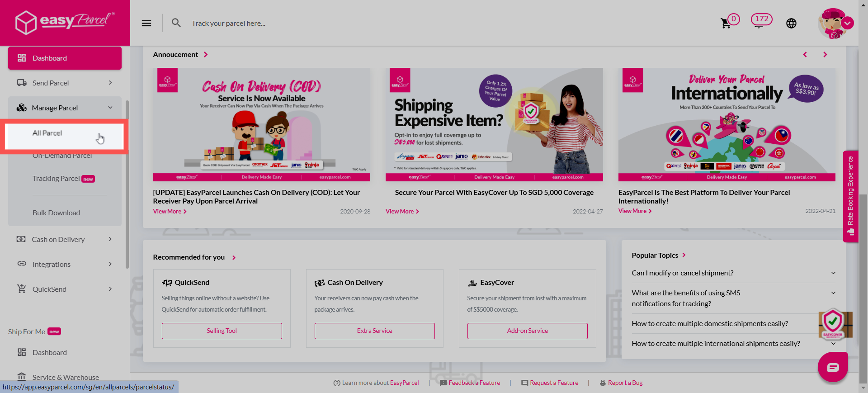This screenshot has height=393, width=868.
Task: Click Request a Feature link
Action: click(550, 383)
